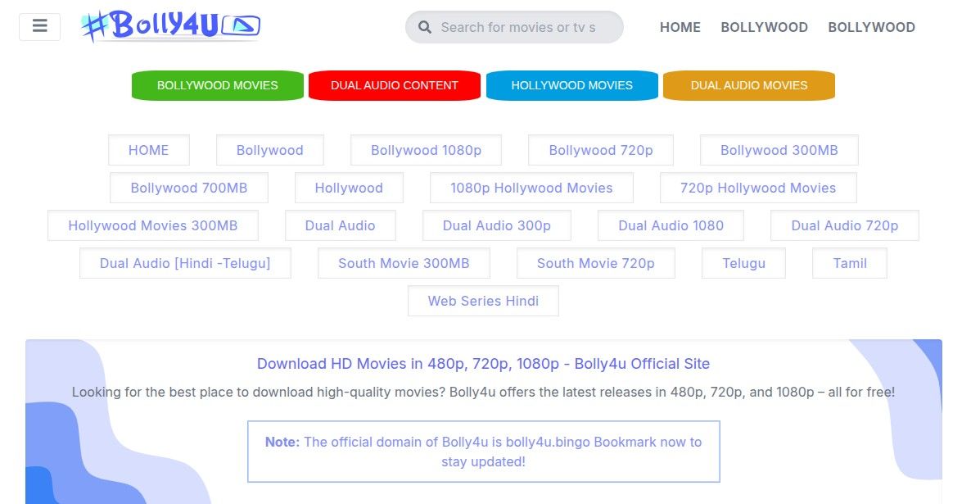This screenshot has width=980, height=504.
Task: Type in the movie search field
Action: pyautogui.click(x=524, y=27)
